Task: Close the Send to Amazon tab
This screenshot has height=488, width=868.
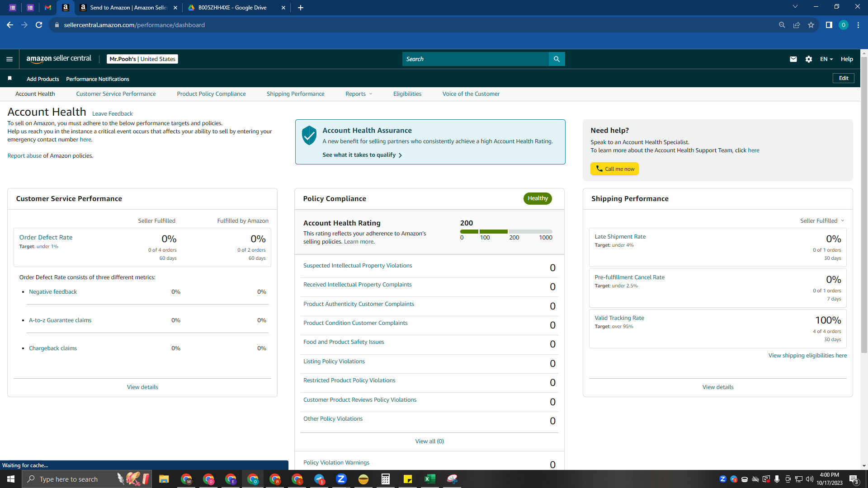Action: [x=175, y=8]
